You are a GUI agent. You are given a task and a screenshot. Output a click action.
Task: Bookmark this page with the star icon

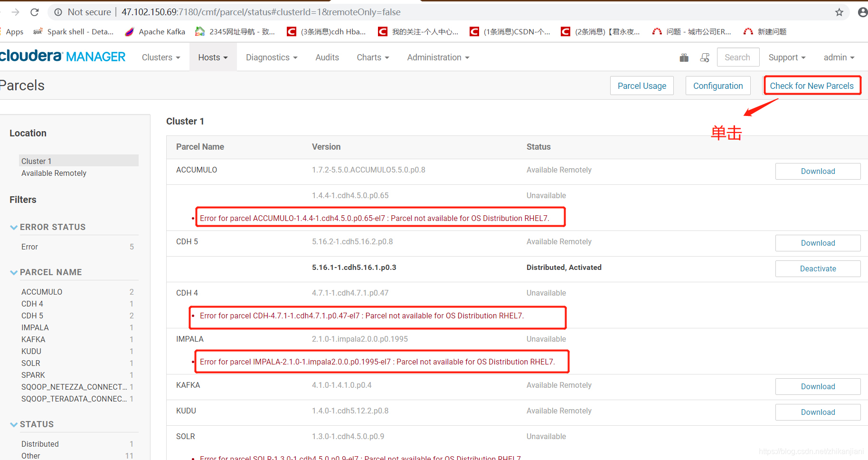click(x=839, y=12)
